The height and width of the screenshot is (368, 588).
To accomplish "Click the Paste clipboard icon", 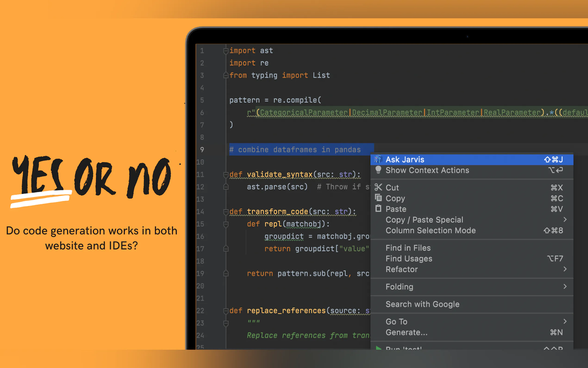I will point(378,209).
